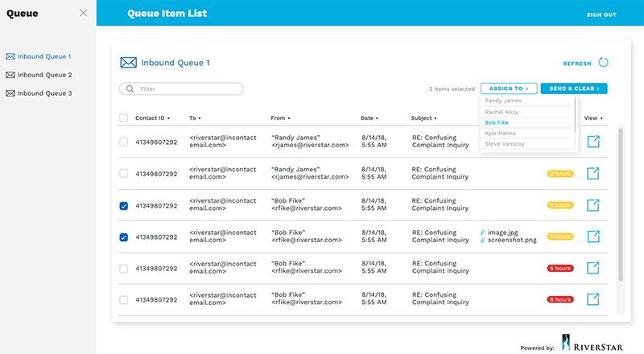Open view icon for checked Bob Fike row without attachments
Viewport: 644px width, 354px height.
(593, 204)
